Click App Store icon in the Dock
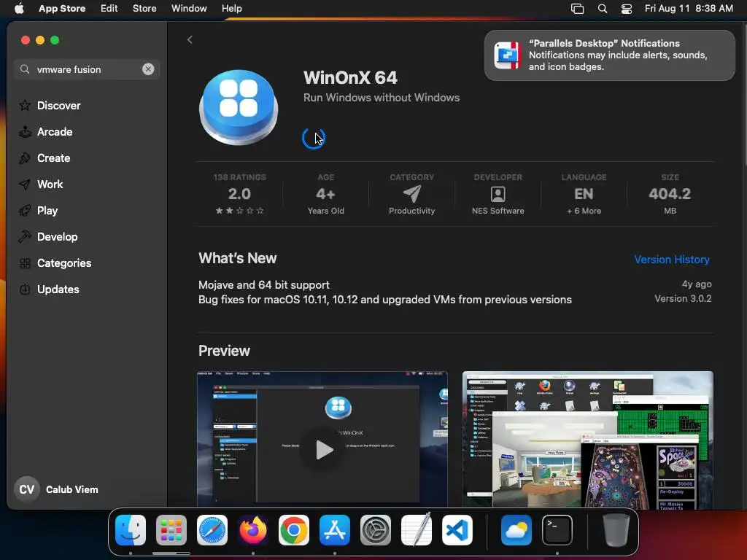 click(x=334, y=529)
